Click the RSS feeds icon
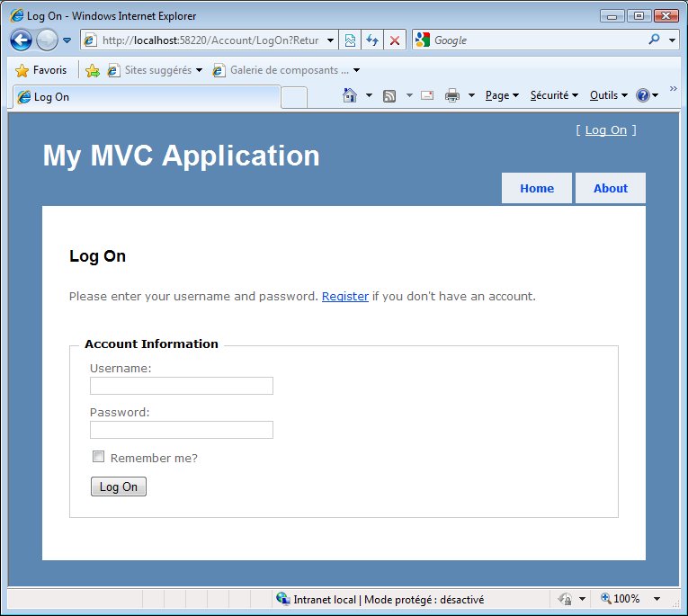 point(389,95)
